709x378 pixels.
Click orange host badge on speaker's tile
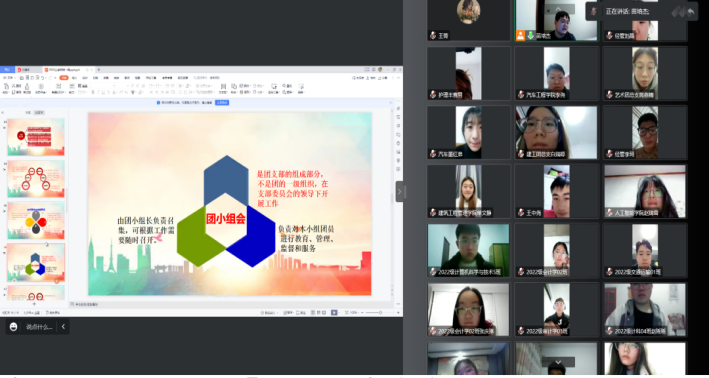coord(520,35)
